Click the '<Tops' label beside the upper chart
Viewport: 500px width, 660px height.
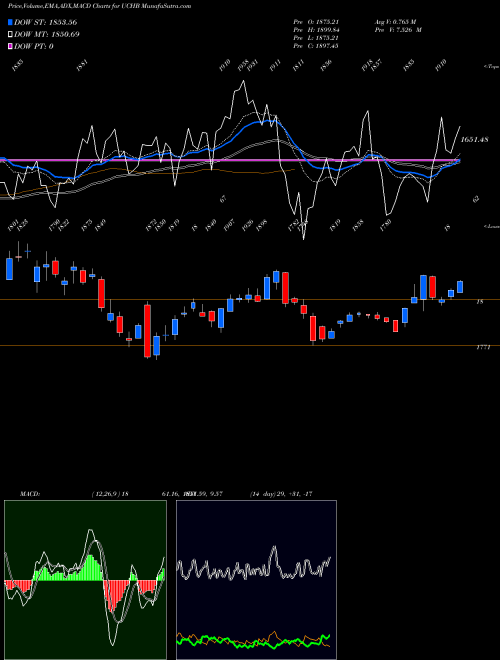click(491, 67)
